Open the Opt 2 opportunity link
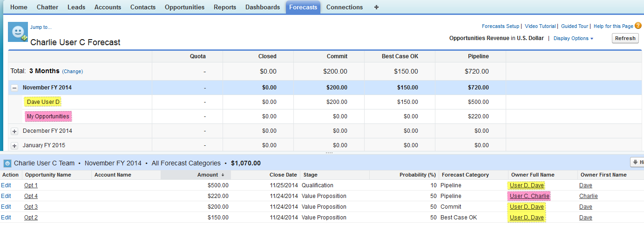 [x=31, y=218]
